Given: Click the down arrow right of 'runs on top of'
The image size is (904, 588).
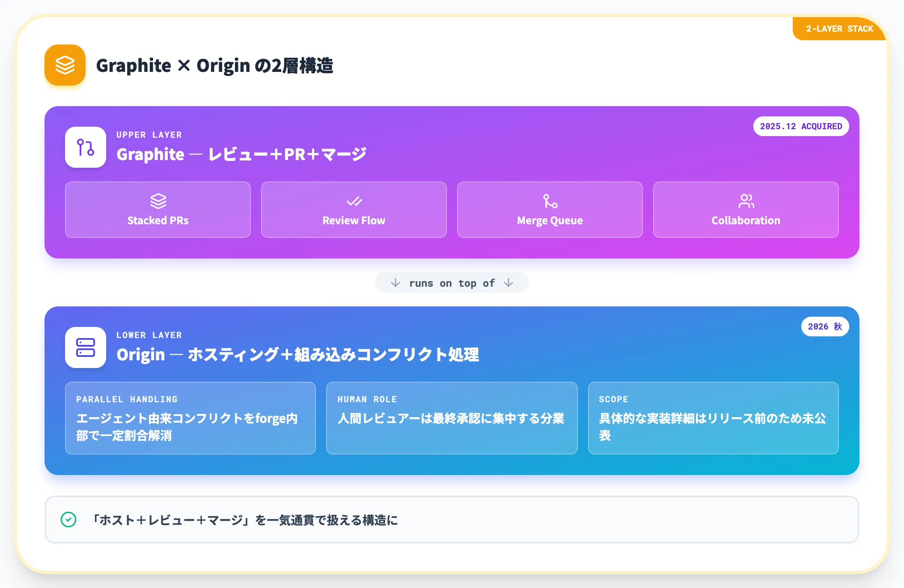Looking at the screenshot, I should tap(508, 283).
